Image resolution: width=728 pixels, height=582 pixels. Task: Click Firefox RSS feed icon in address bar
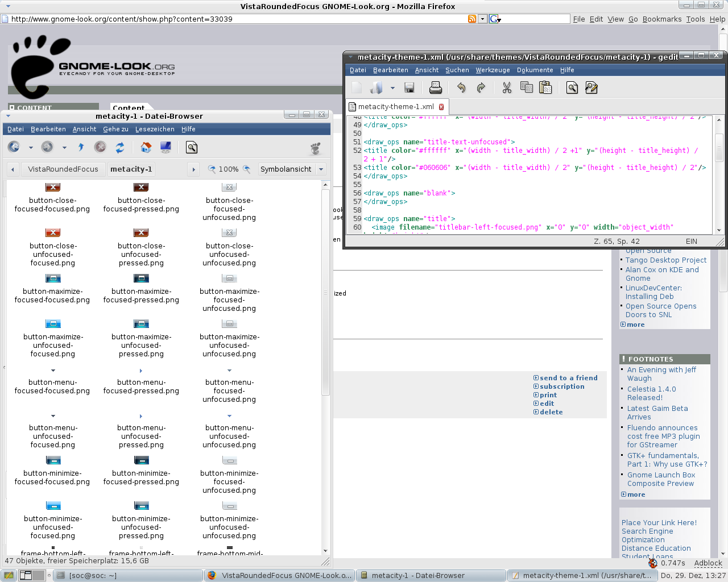(472, 19)
